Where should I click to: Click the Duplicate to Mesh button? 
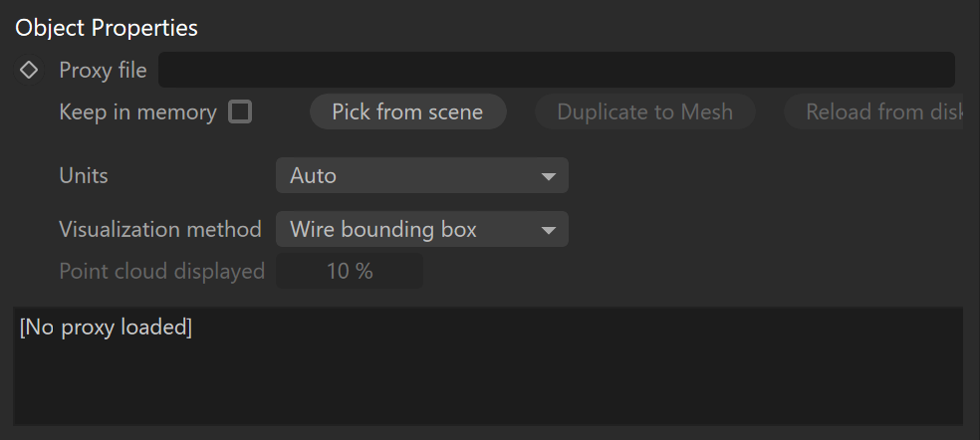[645, 111]
